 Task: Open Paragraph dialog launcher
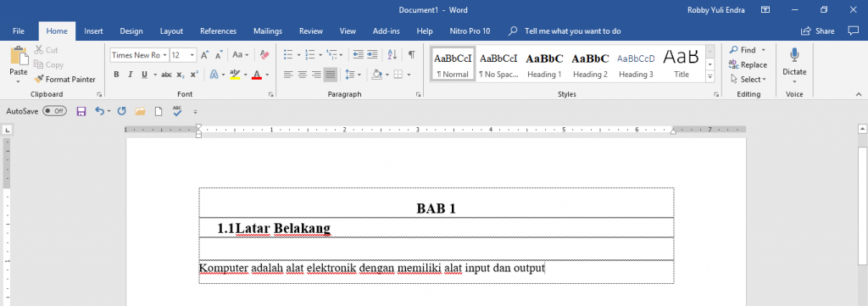click(x=418, y=95)
